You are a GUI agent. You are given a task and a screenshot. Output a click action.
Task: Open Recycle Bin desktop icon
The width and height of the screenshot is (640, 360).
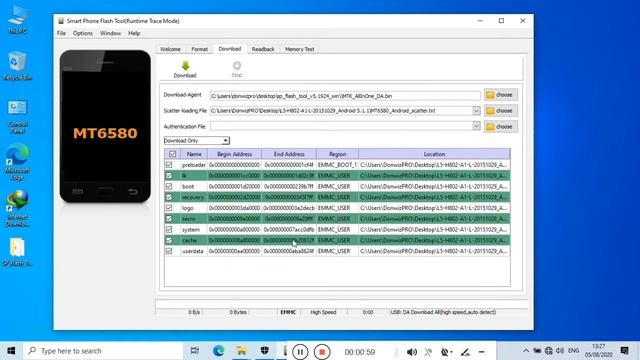pyautogui.click(x=18, y=66)
